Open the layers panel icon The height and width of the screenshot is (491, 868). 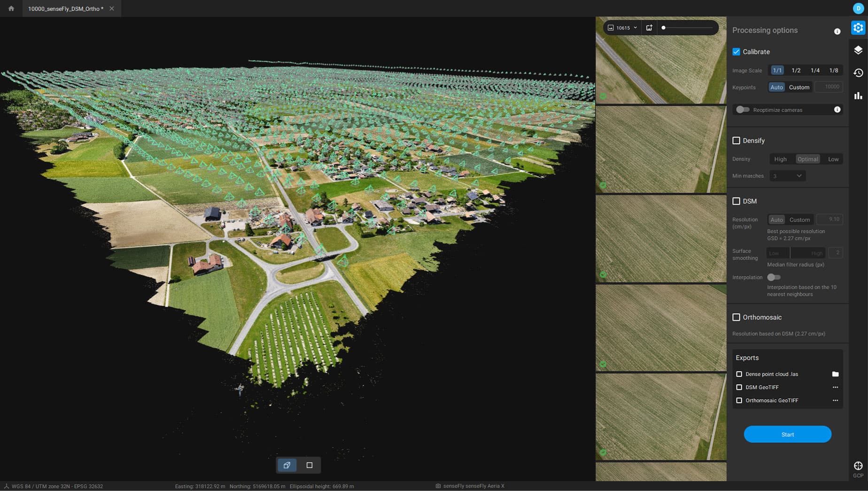point(858,50)
